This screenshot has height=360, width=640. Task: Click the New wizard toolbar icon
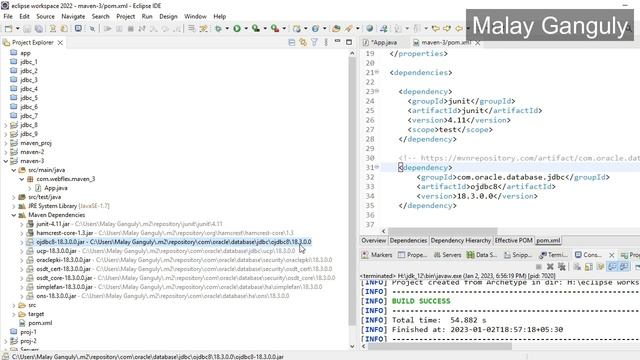(x=8, y=29)
